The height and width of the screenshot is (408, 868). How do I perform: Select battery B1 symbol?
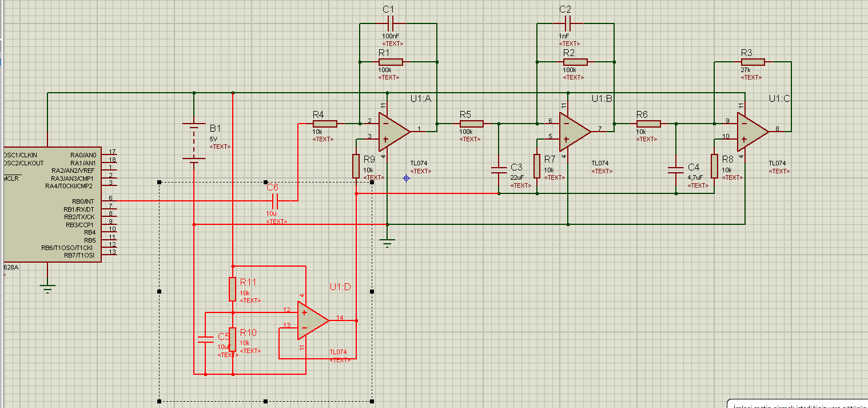pos(194,143)
